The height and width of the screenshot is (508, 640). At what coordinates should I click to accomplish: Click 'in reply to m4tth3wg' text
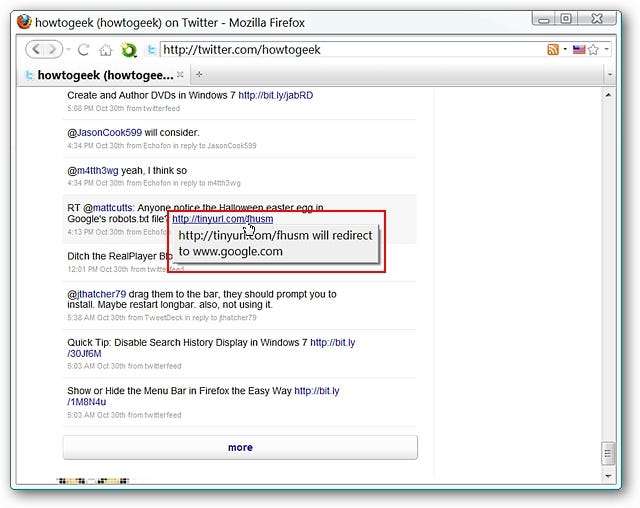click(207, 183)
